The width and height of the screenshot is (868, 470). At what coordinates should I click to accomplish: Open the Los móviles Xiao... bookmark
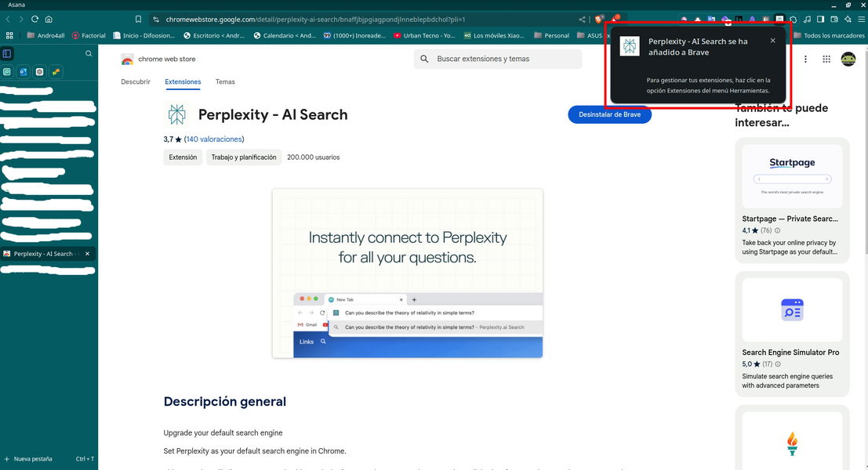[x=494, y=35]
